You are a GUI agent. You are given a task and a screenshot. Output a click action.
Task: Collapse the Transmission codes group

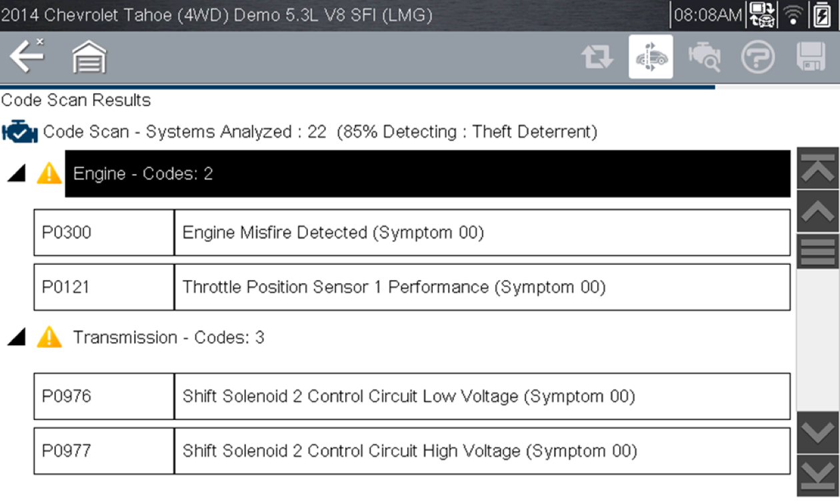pyautogui.click(x=17, y=338)
